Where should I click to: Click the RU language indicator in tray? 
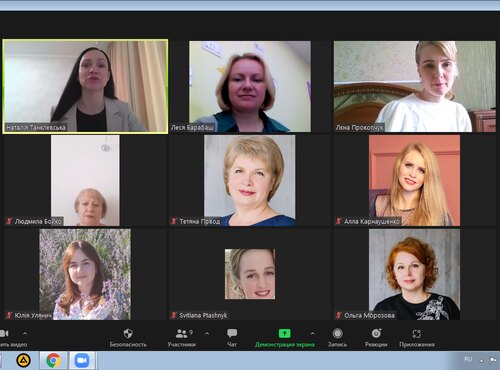tap(468, 359)
